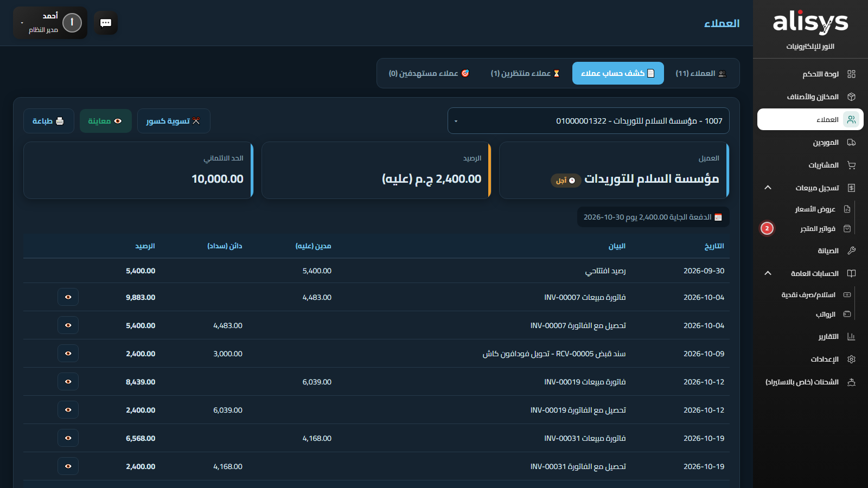868x488 pixels.
Task: View details of سند قبض RCV-00005 row
Action: 68,354
